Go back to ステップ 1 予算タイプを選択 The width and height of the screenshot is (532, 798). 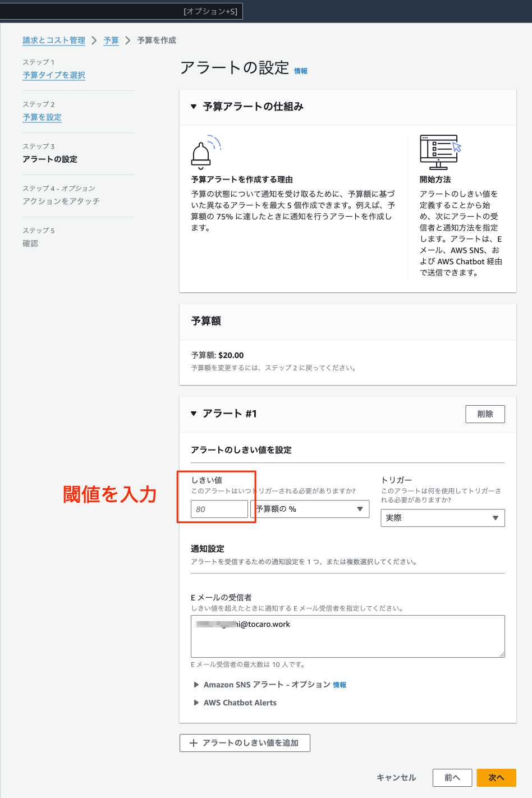(x=53, y=75)
